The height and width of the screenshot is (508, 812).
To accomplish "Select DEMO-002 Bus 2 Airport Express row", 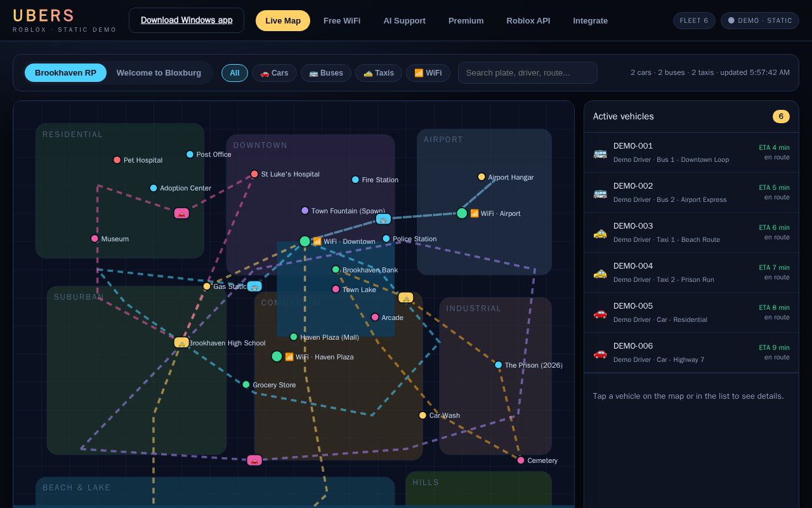I will pyautogui.click(x=691, y=192).
